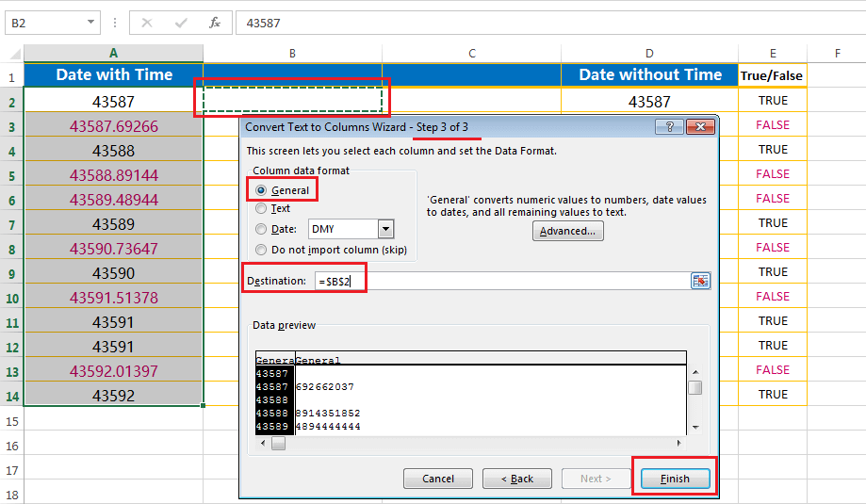
Task: Click the Select All corner triangle
Action: [15, 54]
